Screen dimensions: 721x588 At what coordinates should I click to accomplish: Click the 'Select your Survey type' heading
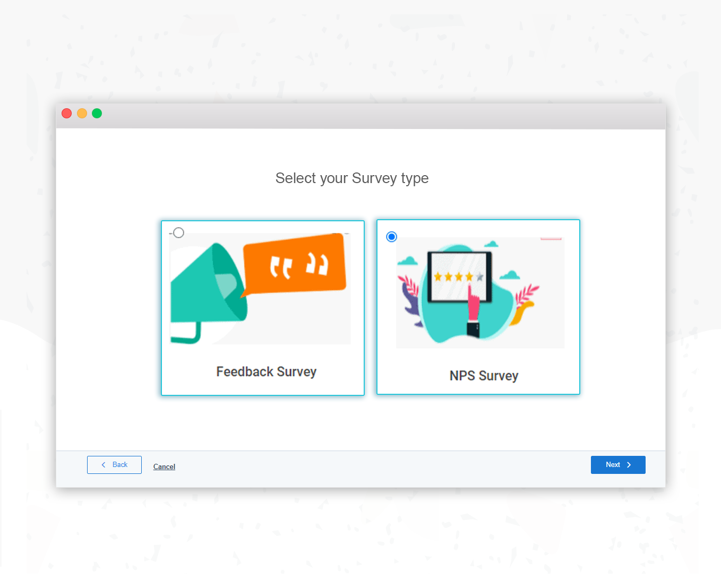(x=352, y=178)
